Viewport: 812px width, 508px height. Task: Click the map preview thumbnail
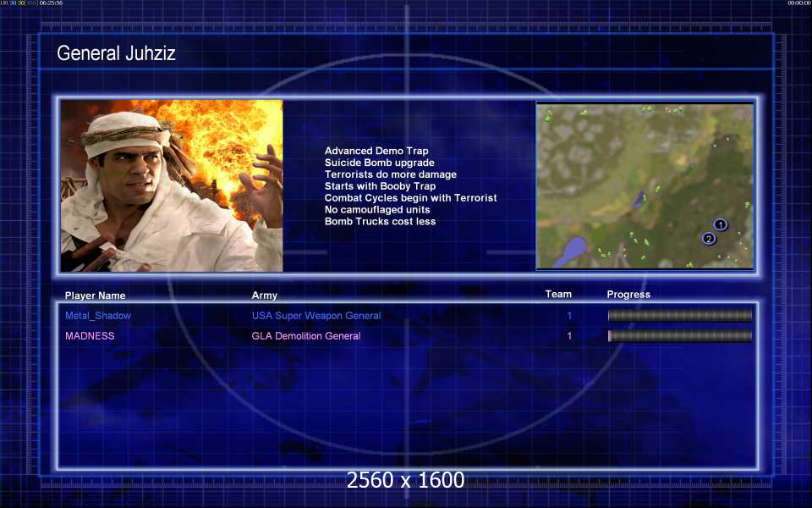[x=645, y=186]
